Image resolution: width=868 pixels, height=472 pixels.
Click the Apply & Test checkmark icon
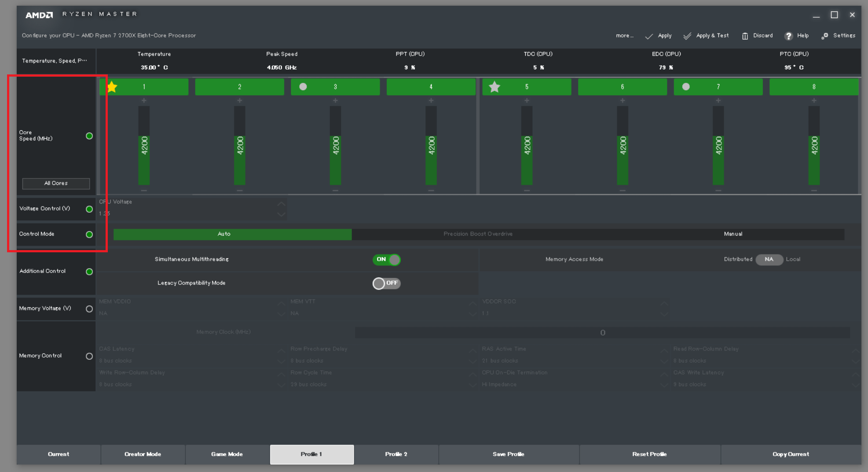(687, 36)
